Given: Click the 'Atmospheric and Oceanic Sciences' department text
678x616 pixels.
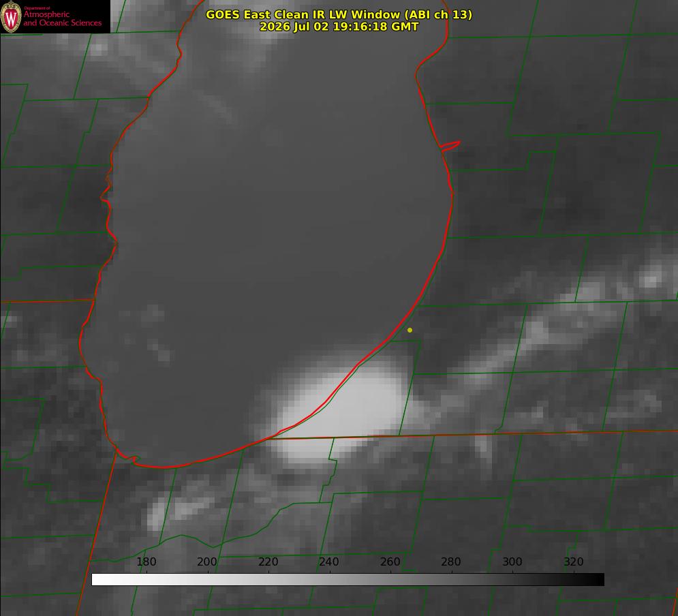Looking at the screenshot, I should coord(63,18).
